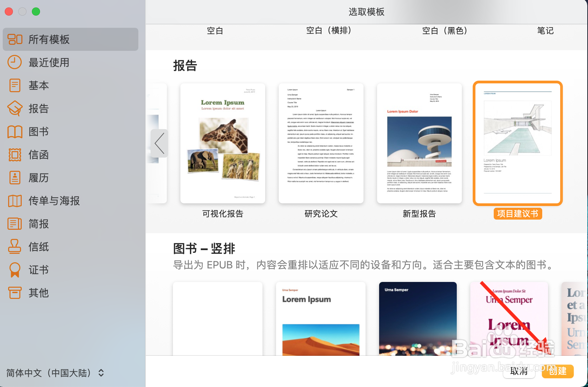Image resolution: width=588 pixels, height=387 pixels.
Task: Choose the 可视化报告 template
Action: coord(222,143)
